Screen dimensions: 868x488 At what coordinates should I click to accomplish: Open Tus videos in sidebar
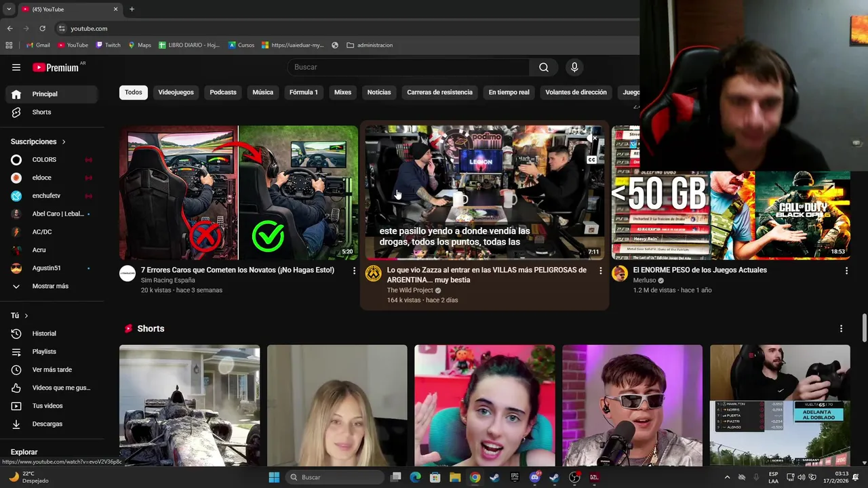pyautogui.click(x=52, y=406)
